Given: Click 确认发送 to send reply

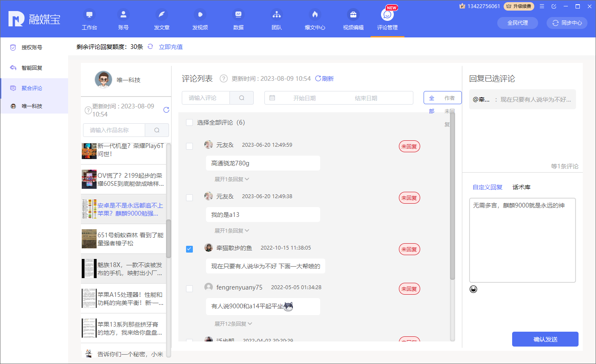Looking at the screenshot, I should [545, 339].
